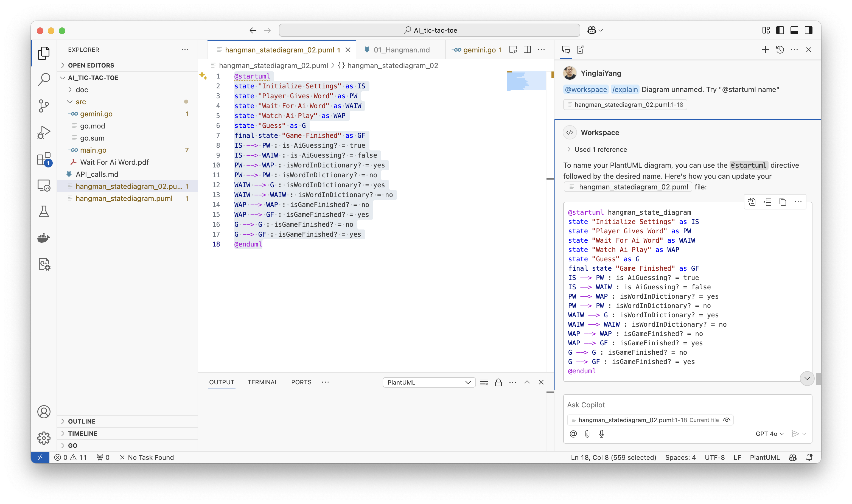Open the Run and Debug view
This screenshot has width=852, height=504.
coord(44,132)
